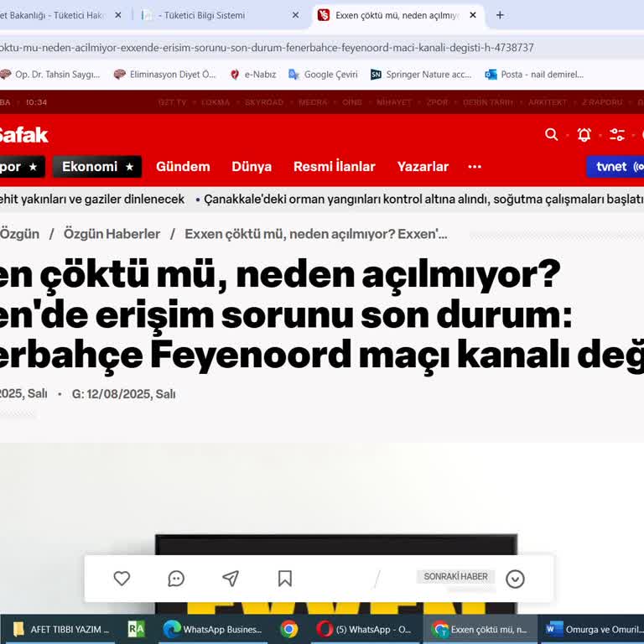Open the NİHAYET link in top bar

point(393,102)
